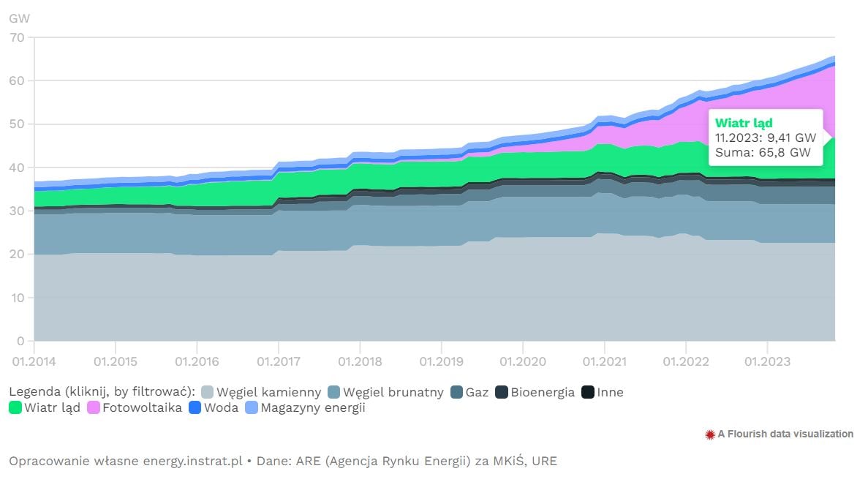Image resolution: width=868 pixels, height=482 pixels.
Task: Click the green Wiatr ląd legend square
Action: click(15, 408)
